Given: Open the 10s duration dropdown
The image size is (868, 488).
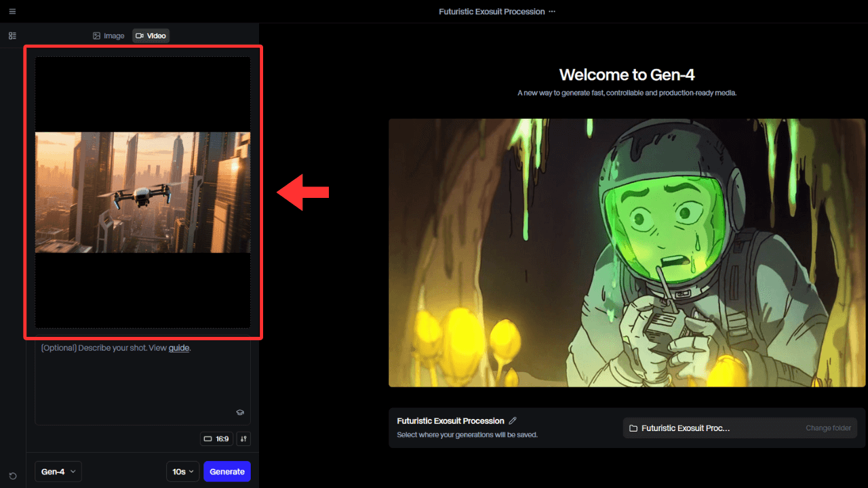Looking at the screenshot, I should pos(183,472).
